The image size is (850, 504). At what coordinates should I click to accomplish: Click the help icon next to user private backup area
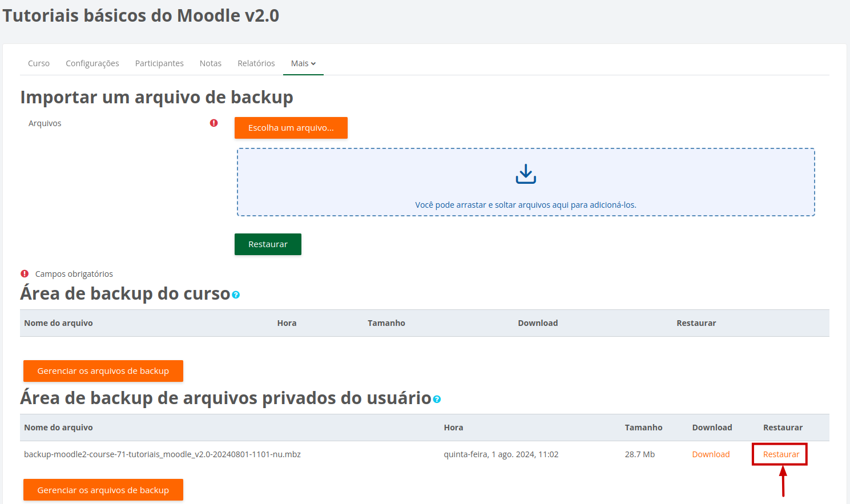(x=437, y=400)
